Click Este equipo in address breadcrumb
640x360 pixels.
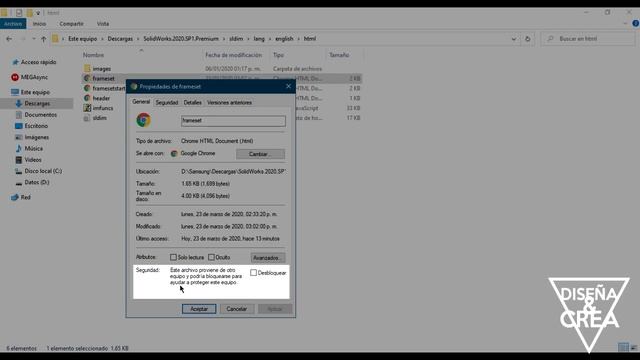click(82, 39)
